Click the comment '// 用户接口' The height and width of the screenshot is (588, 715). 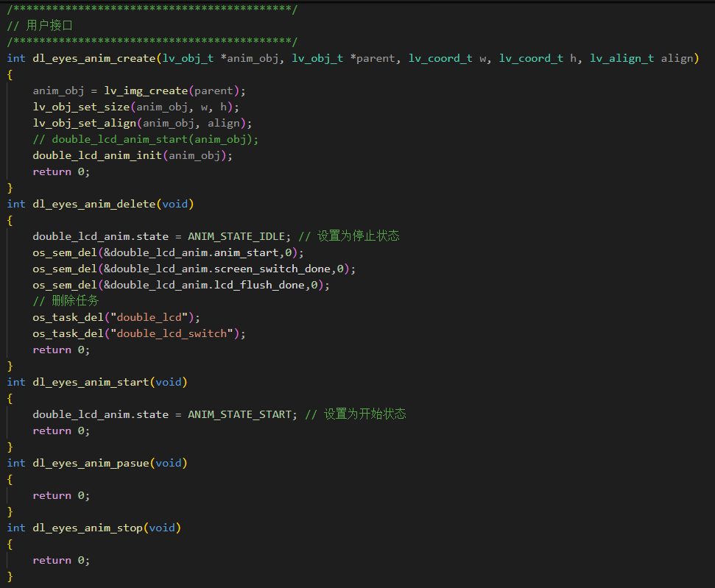pos(40,26)
